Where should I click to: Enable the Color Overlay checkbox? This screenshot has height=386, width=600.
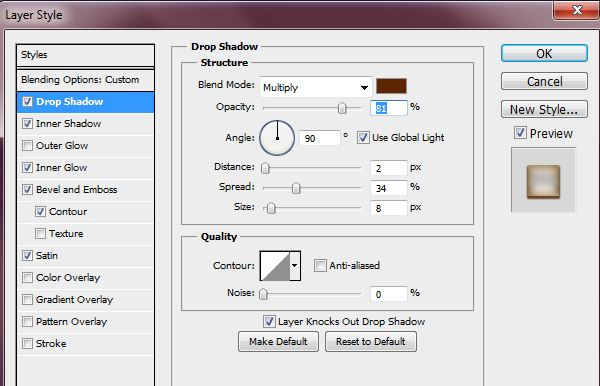pos(27,278)
